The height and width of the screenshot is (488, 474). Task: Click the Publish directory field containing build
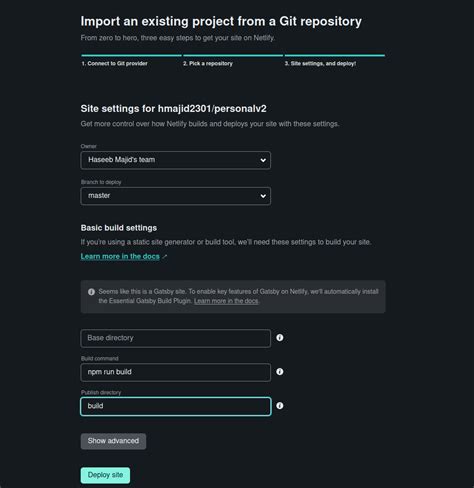tap(176, 406)
